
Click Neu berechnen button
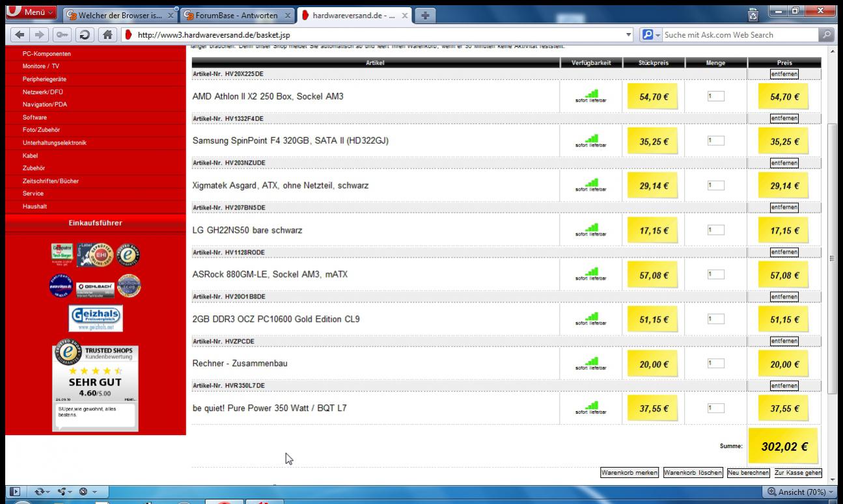pyautogui.click(x=749, y=473)
